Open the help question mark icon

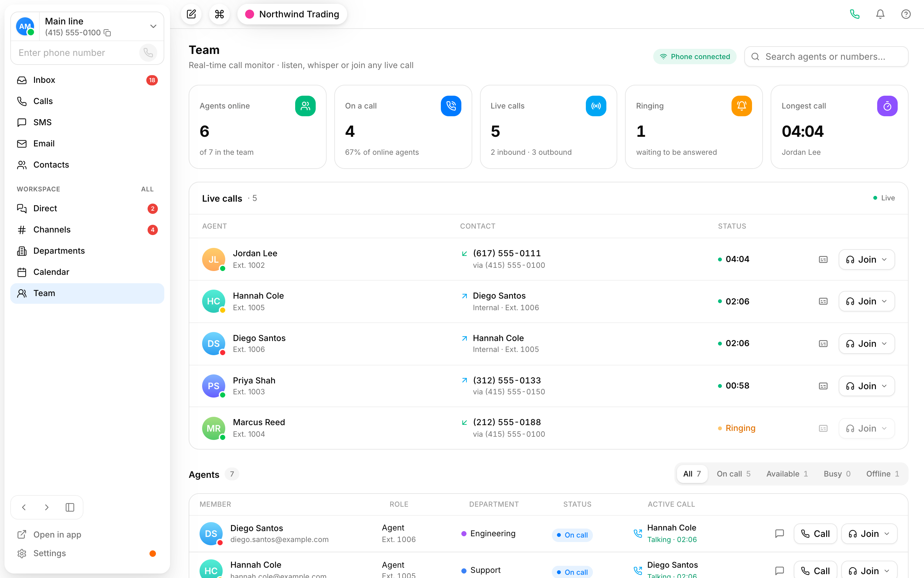pos(906,14)
